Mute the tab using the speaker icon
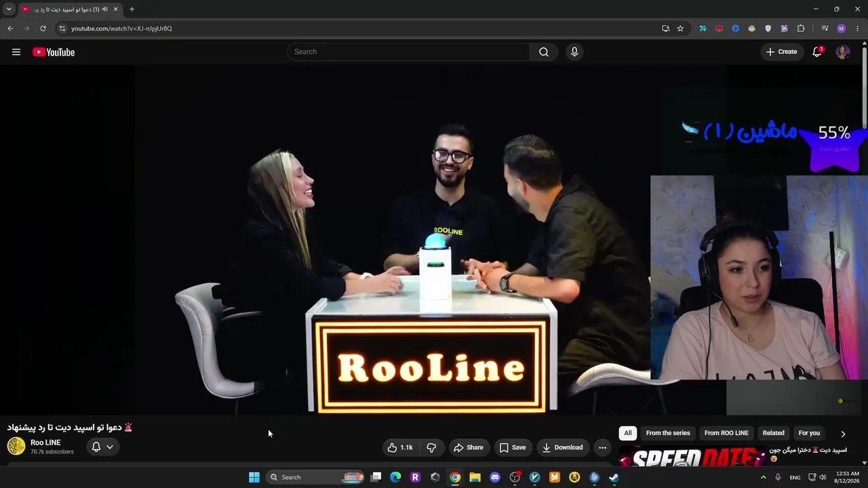The height and width of the screenshot is (488, 868). [x=104, y=9]
